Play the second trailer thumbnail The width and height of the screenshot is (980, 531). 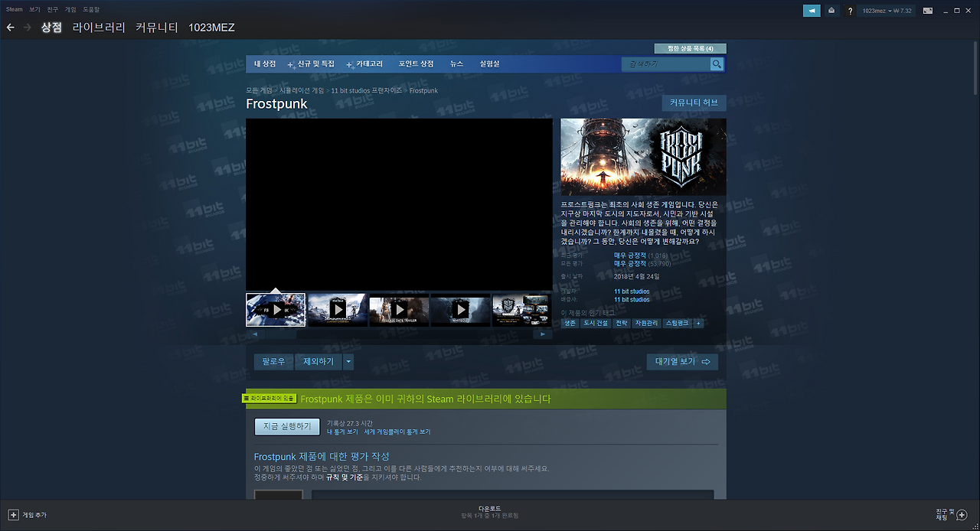click(338, 310)
